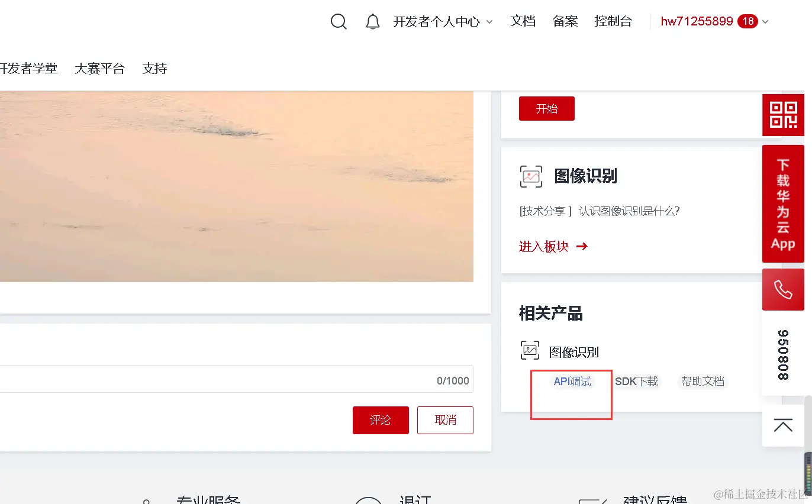Open the SDK下载 link
Viewport: 812px width, 504px height.
click(637, 382)
